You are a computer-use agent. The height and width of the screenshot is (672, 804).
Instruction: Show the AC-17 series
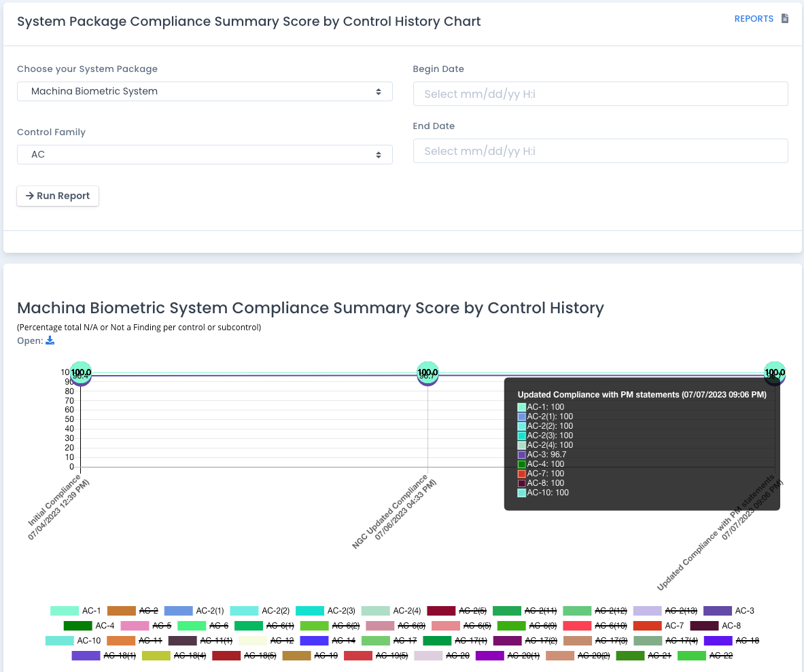389,640
